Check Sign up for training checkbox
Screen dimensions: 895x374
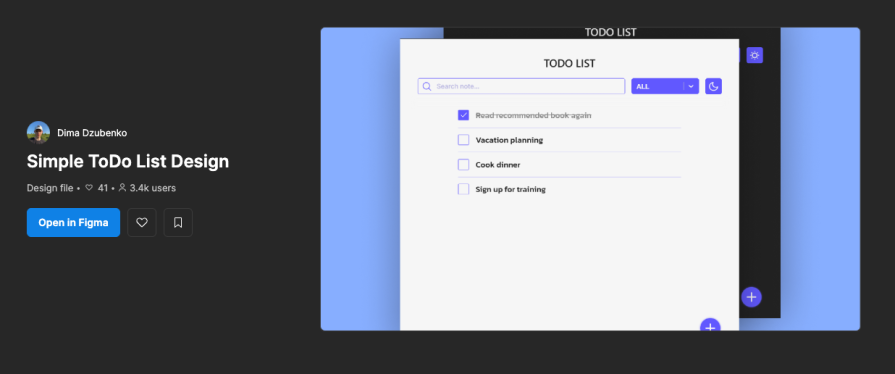pos(463,189)
